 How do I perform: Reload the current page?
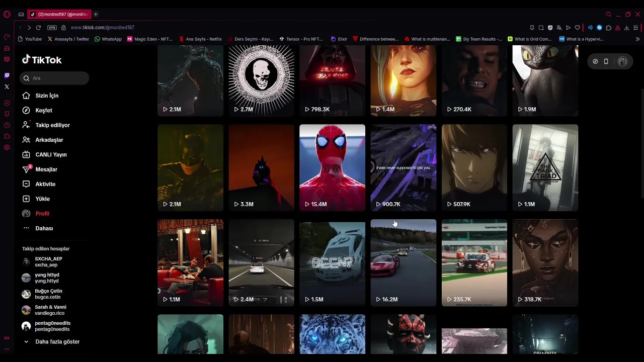click(38, 28)
